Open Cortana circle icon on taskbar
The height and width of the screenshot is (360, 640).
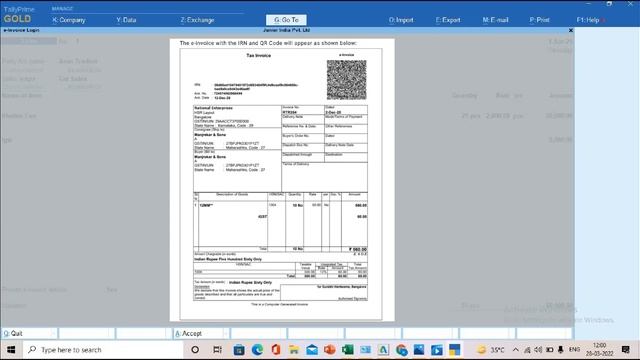coord(195,350)
